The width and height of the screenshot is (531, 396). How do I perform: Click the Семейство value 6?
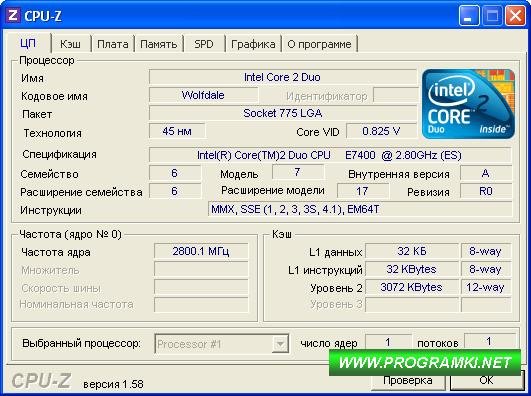click(x=175, y=173)
